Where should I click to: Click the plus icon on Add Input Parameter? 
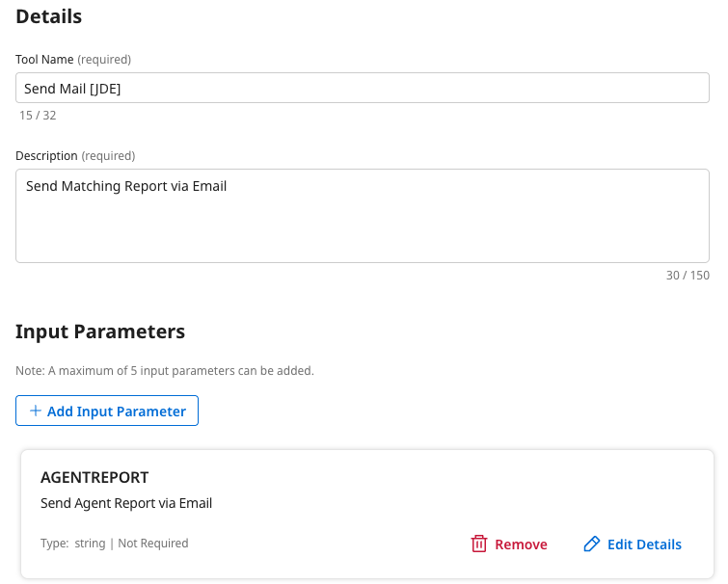click(x=36, y=411)
